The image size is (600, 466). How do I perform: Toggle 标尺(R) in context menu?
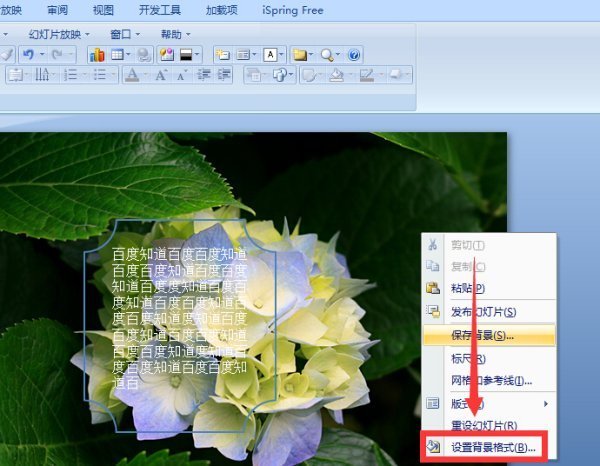[x=489, y=359]
